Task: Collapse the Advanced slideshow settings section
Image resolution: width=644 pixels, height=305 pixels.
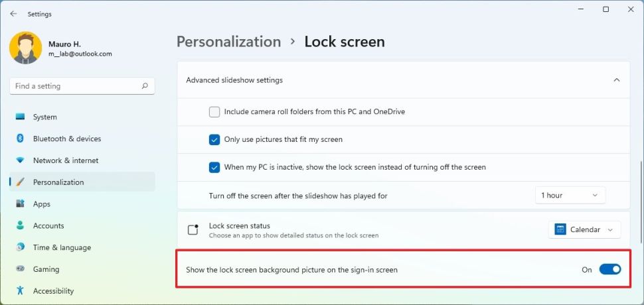Action: coord(617,80)
